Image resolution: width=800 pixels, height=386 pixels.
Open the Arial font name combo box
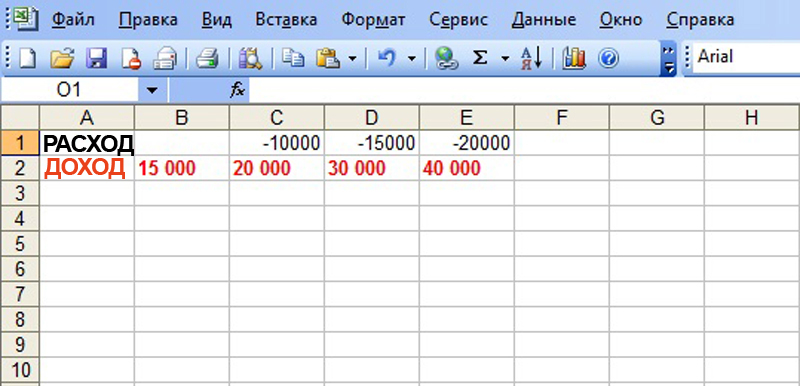745,57
